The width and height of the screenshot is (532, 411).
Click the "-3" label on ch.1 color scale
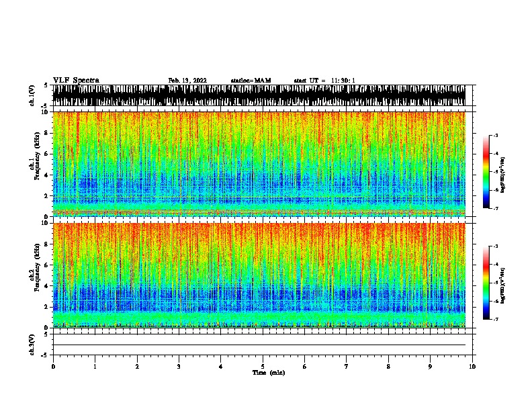(x=496, y=135)
